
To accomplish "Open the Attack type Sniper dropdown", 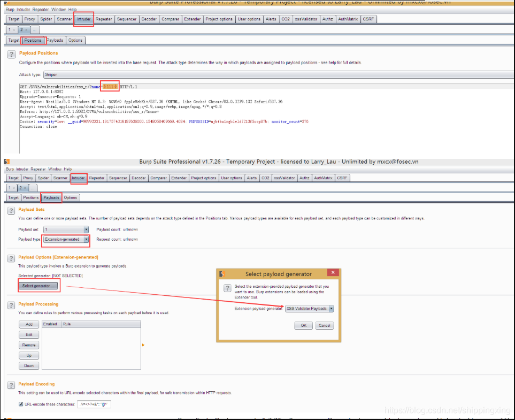I will click(x=279, y=74).
